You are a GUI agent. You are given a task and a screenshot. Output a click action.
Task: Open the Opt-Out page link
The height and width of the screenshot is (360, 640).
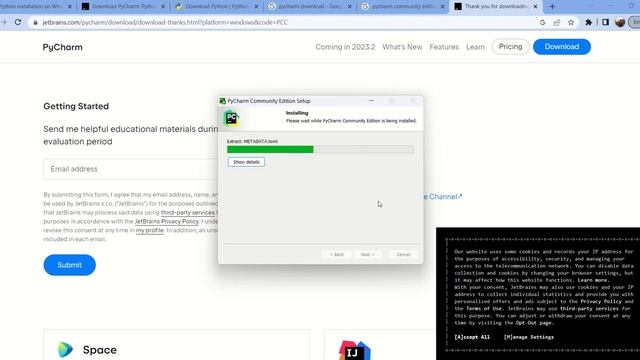click(x=533, y=323)
